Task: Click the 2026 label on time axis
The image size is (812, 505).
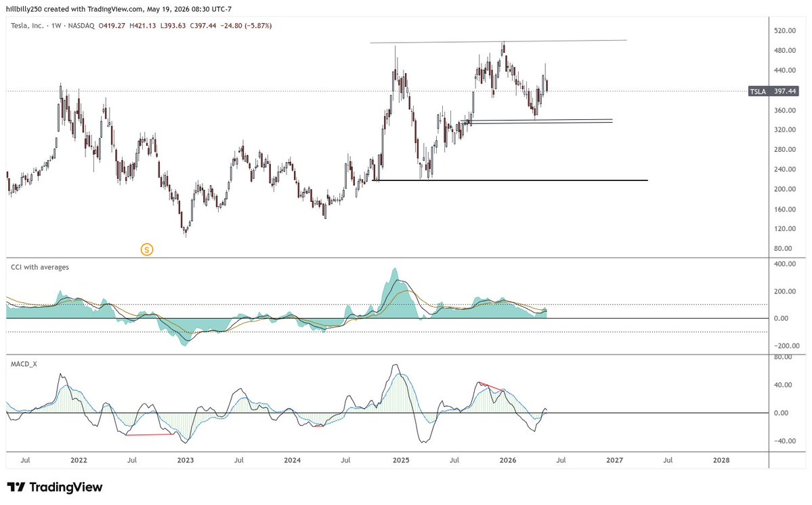Action: pyautogui.click(x=507, y=460)
